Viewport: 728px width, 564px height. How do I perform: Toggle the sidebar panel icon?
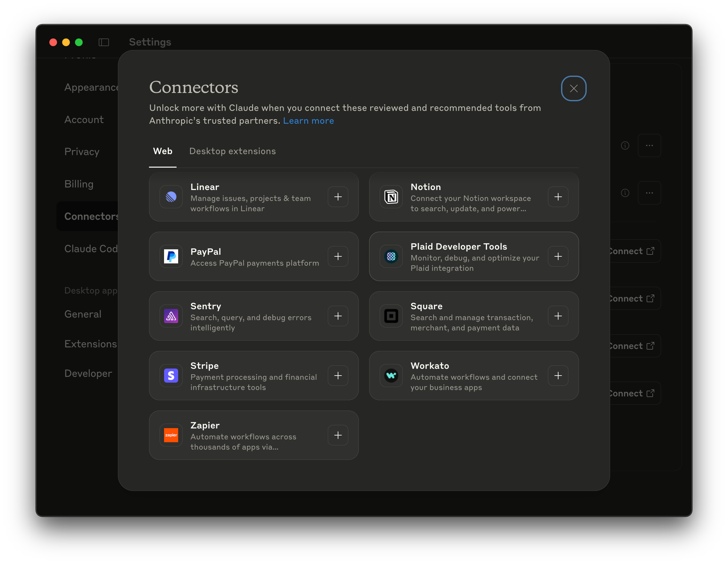coord(104,42)
